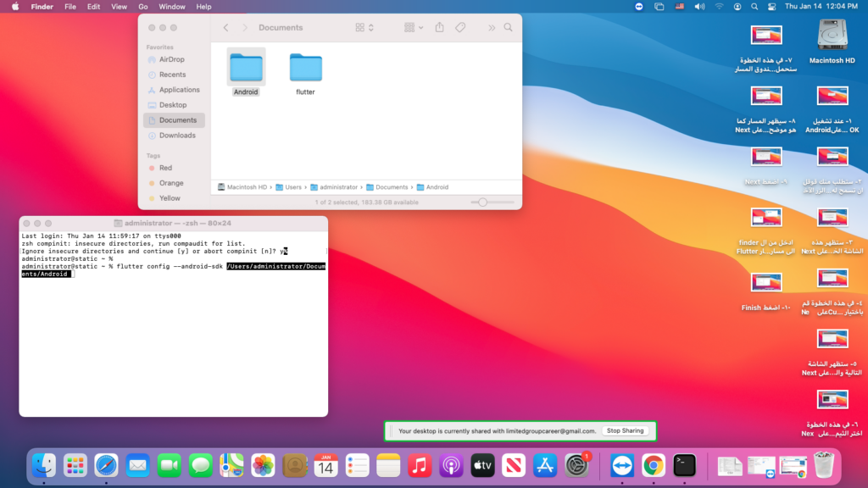
Task: Open the Android folder icon
Action: [x=246, y=68]
